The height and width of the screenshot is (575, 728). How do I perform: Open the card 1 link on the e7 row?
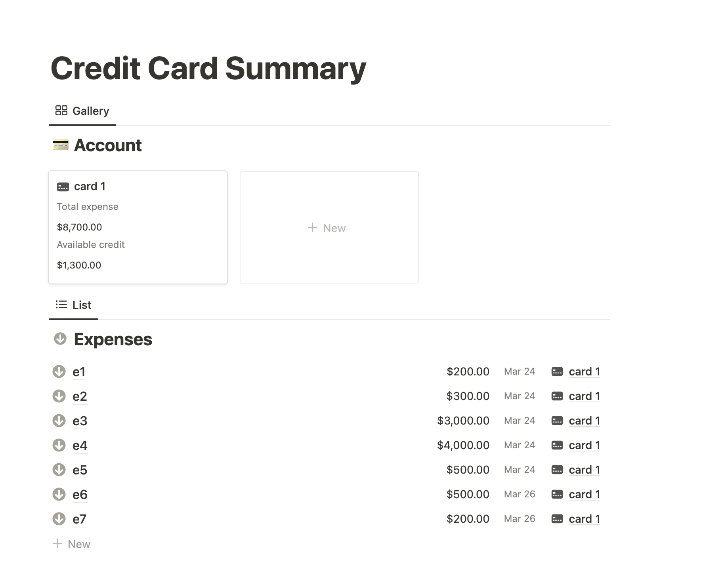pyautogui.click(x=584, y=519)
